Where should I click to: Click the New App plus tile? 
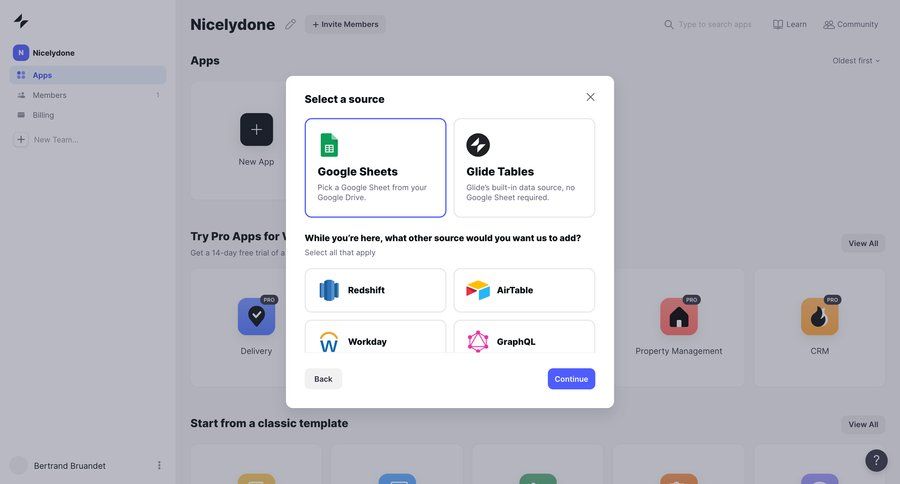pos(257,129)
